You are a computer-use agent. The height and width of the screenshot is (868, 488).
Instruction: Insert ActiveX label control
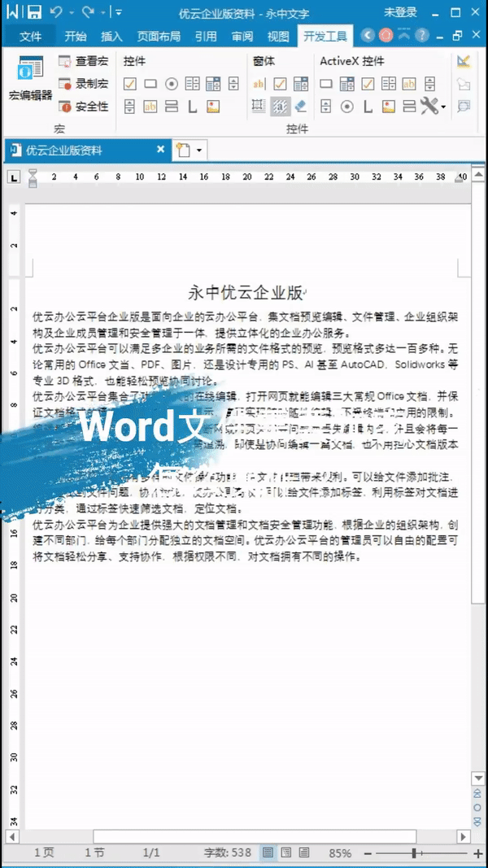tap(368, 107)
